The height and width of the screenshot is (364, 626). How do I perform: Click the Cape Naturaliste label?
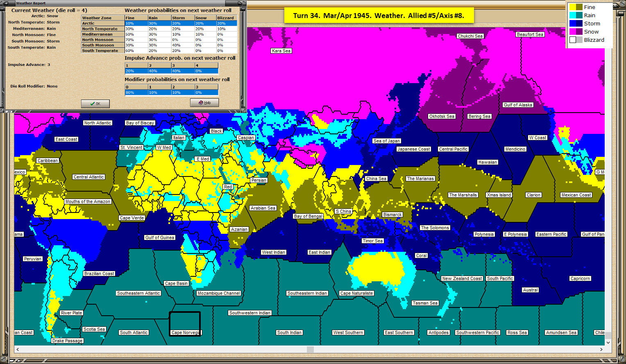point(357,293)
